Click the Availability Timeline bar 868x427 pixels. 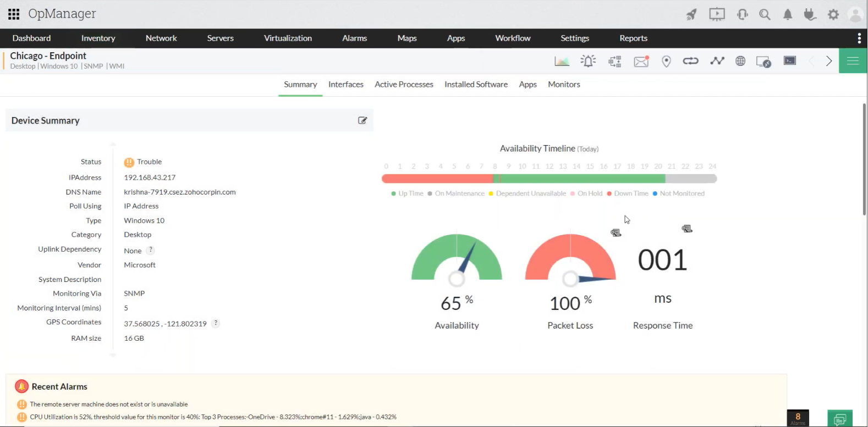pyautogui.click(x=550, y=179)
